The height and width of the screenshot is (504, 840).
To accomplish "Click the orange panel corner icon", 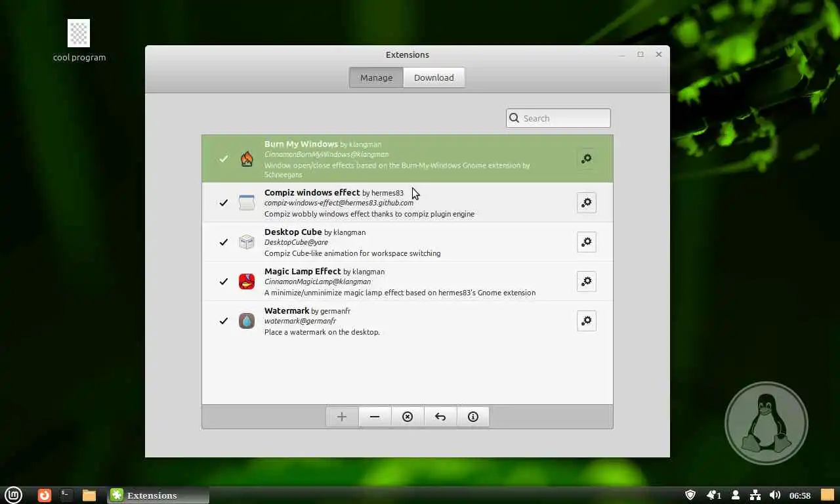I will 827,495.
